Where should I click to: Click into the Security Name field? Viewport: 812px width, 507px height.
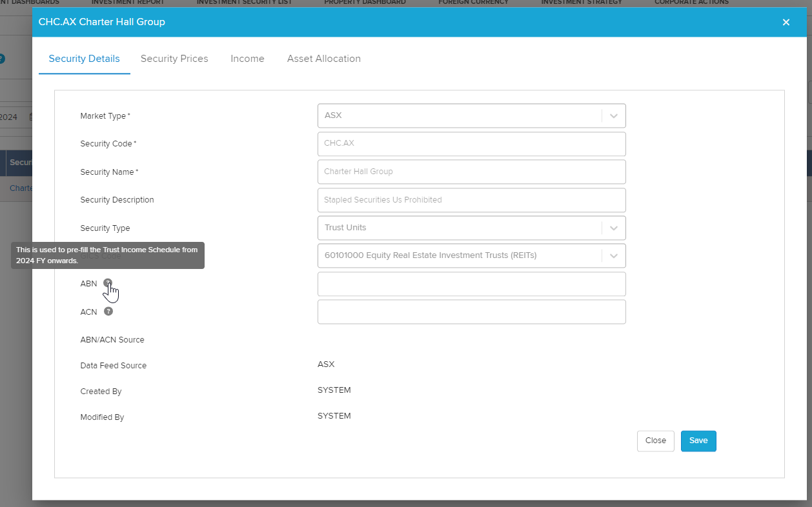tap(472, 172)
